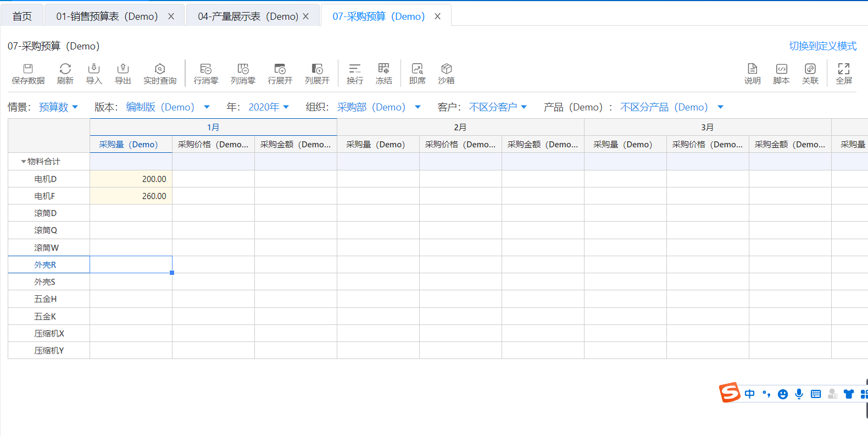Close the 04-产量展示表 tab

306,16
